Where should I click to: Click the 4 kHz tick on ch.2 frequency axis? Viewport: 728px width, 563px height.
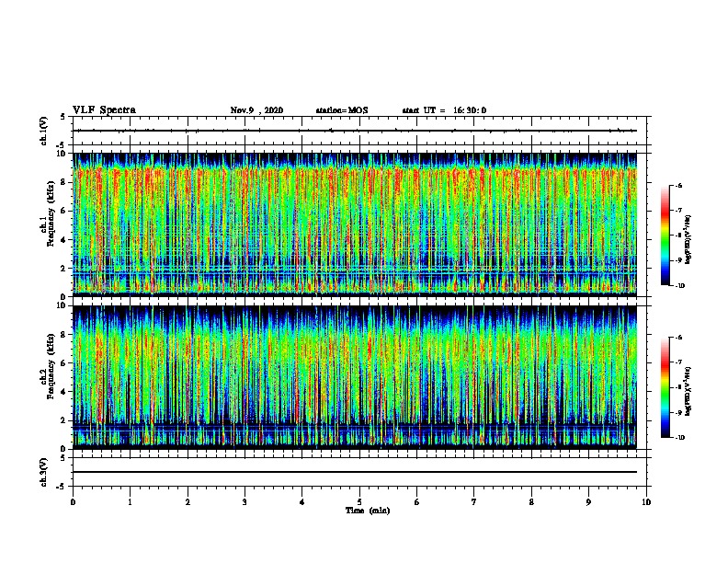click(63, 392)
